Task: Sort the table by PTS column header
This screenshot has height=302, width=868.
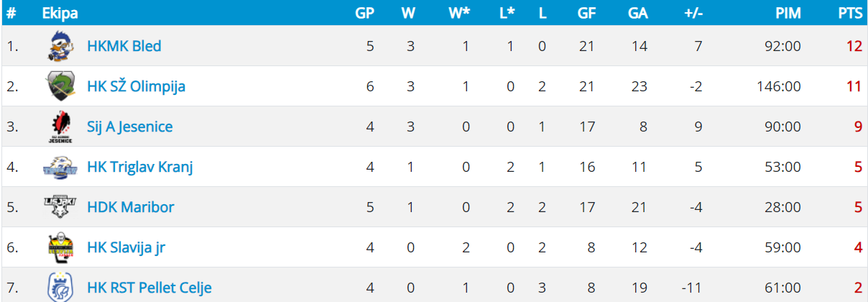Action: point(849,13)
